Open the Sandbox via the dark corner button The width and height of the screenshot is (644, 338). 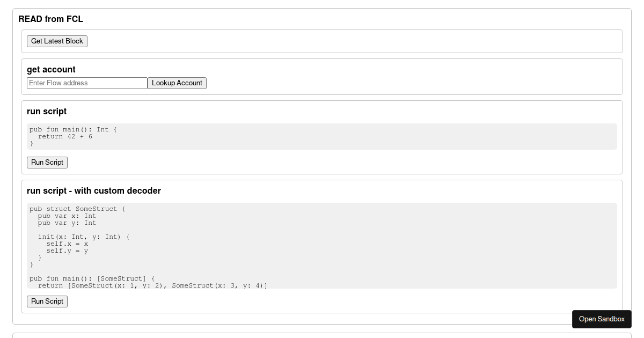(602, 319)
